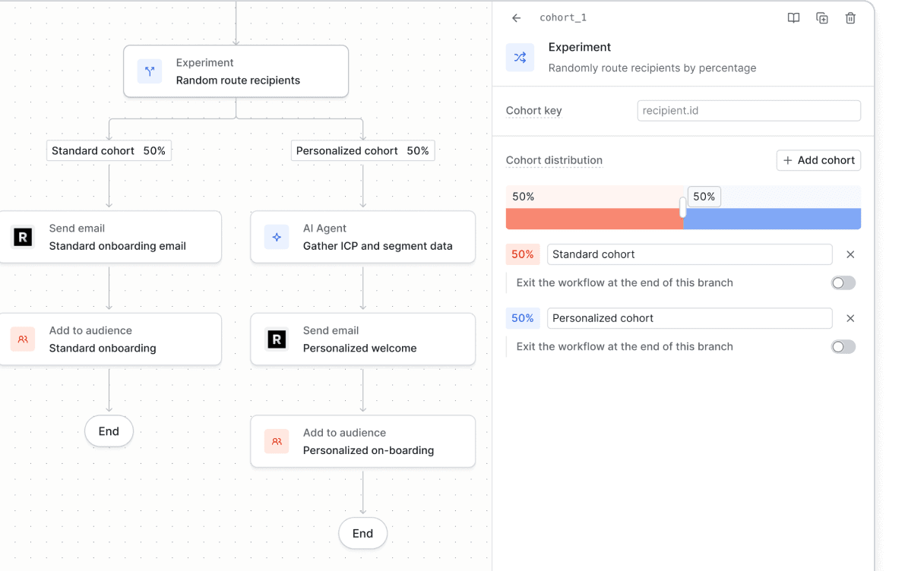Click the Experiment shuffle icon in panel header

click(x=520, y=58)
